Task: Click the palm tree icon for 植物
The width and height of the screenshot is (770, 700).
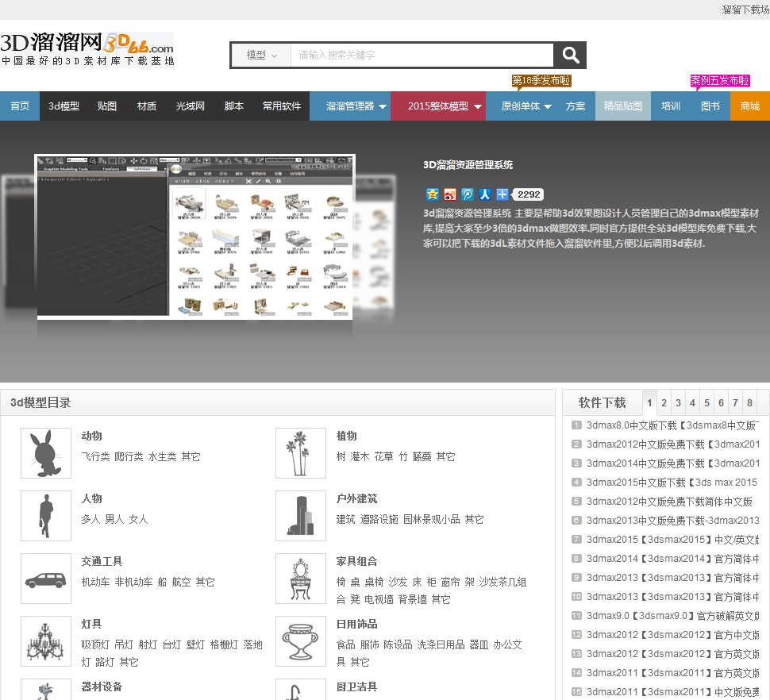Action: [301, 453]
